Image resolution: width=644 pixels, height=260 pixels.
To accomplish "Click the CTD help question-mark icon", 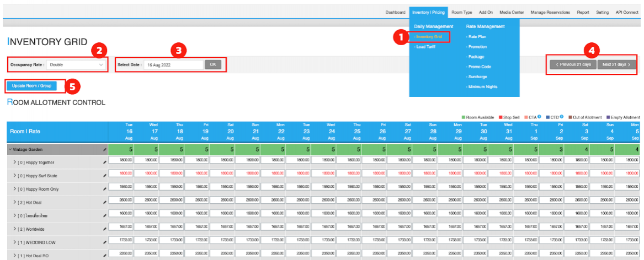I will tap(562, 117).
